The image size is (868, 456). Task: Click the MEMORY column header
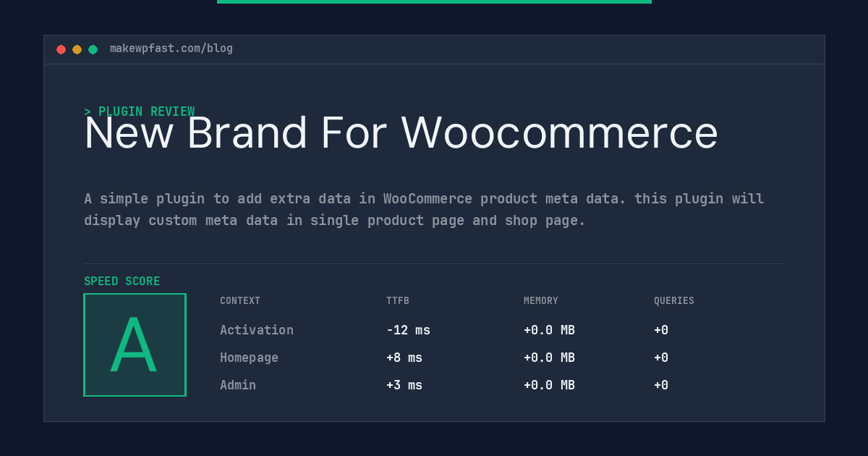click(541, 301)
